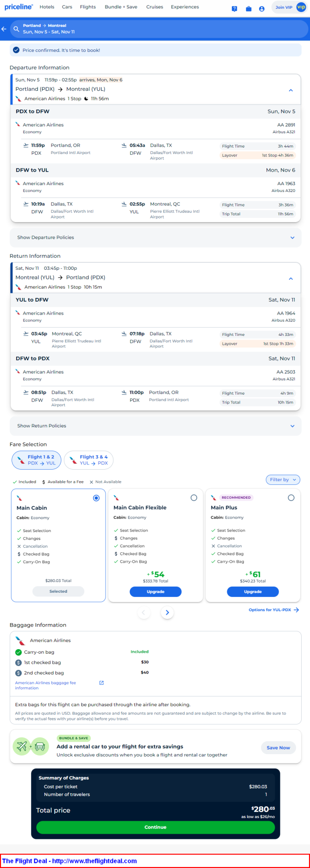The image size is (310, 868).
Task: Click the American Airlines logo for AA 2891
Action: [18, 124]
